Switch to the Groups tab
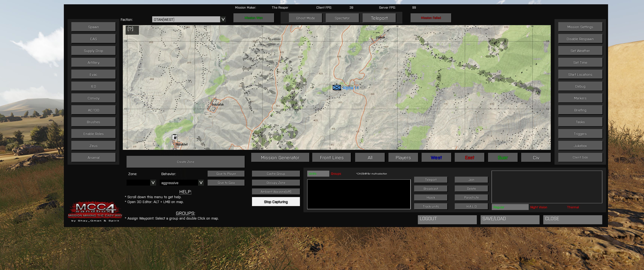 [x=336, y=174]
